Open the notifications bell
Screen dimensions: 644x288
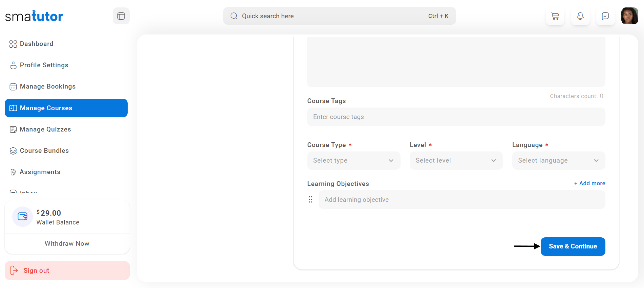(580, 16)
